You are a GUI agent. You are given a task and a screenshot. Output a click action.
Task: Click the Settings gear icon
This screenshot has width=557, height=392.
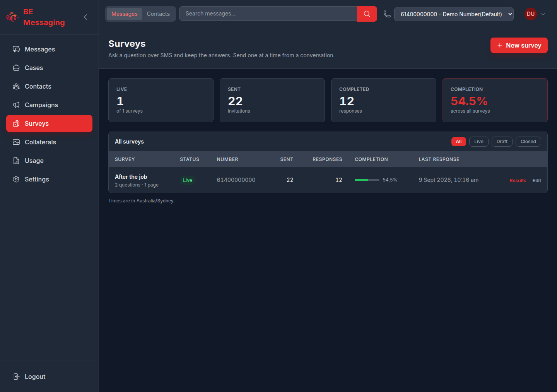(x=16, y=179)
